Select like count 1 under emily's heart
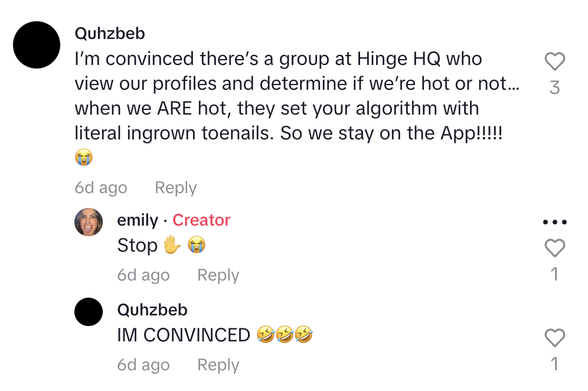 click(x=554, y=274)
